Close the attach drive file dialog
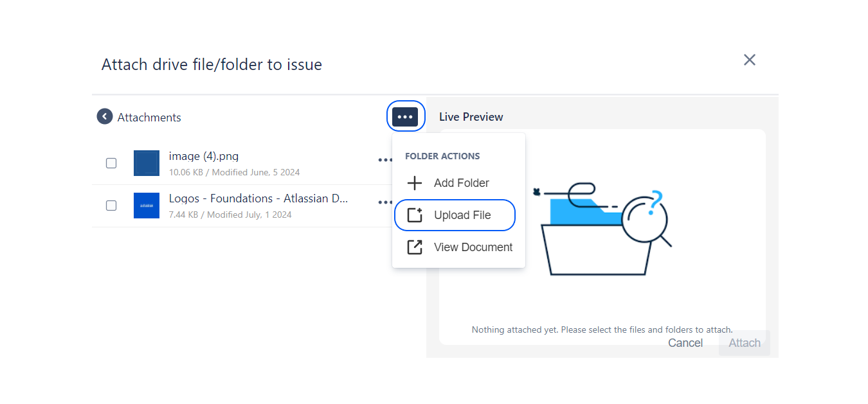The image size is (868, 404). (x=749, y=60)
